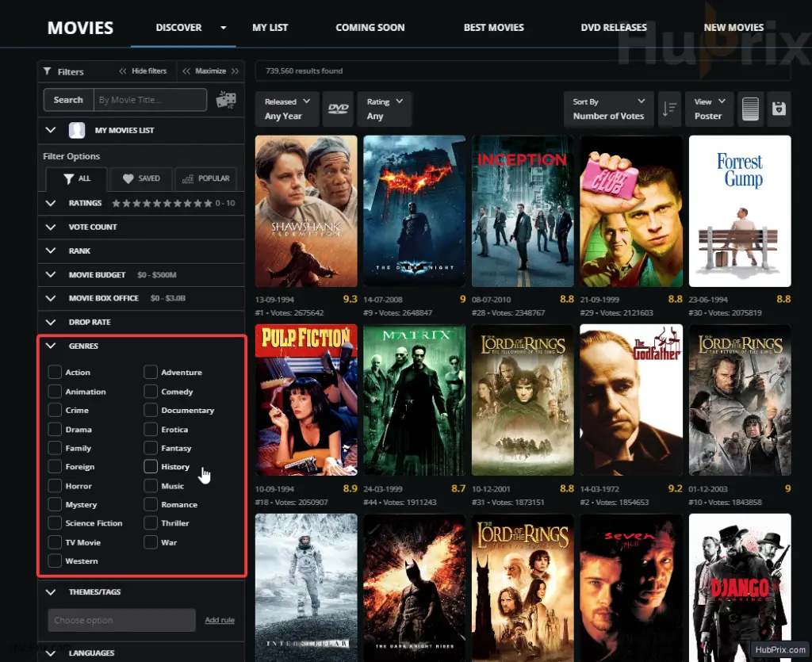Open the Forrest Gump poster
Viewport: 812px width, 662px height.
click(740, 211)
